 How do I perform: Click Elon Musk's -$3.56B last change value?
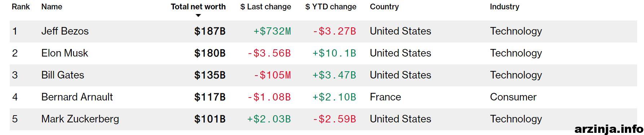click(269, 53)
